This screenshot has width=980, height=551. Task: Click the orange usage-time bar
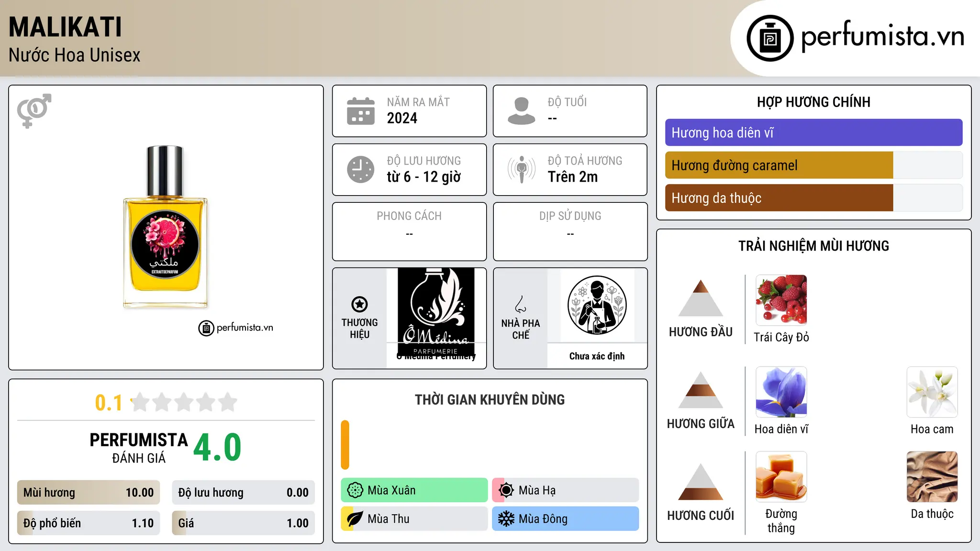(x=345, y=445)
